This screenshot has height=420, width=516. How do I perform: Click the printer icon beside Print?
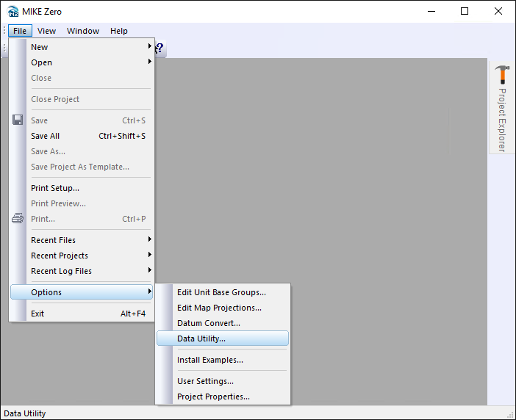click(x=18, y=219)
